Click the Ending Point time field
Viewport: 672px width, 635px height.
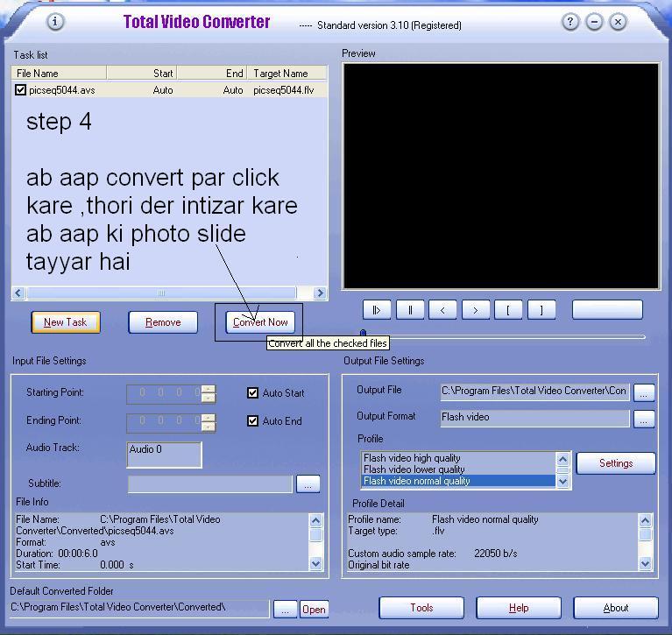tap(165, 422)
